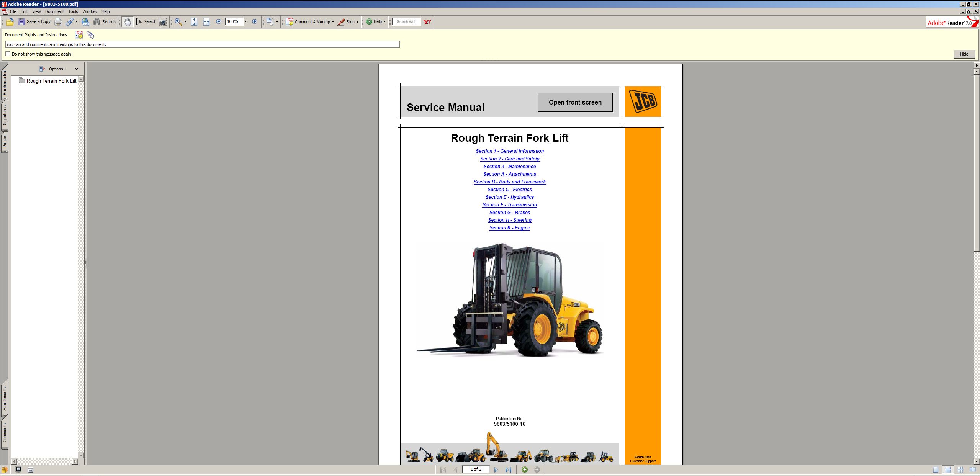Activate the Hand tool

click(x=128, y=22)
